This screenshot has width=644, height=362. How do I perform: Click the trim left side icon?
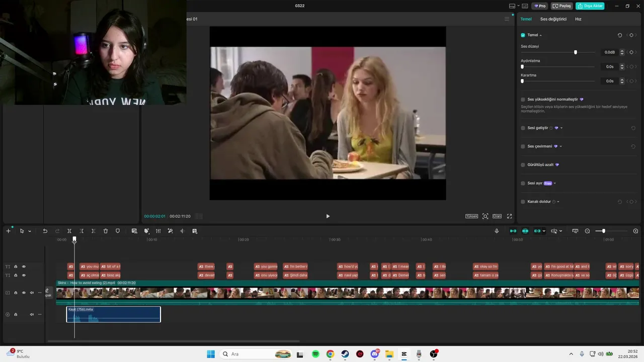click(x=82, y=231)
